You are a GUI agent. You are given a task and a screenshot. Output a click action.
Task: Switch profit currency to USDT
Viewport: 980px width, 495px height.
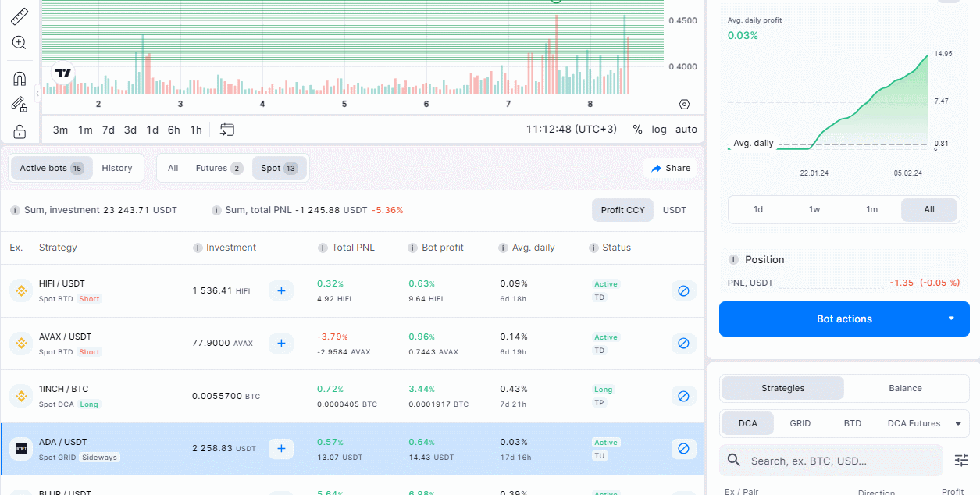(674, 210)
